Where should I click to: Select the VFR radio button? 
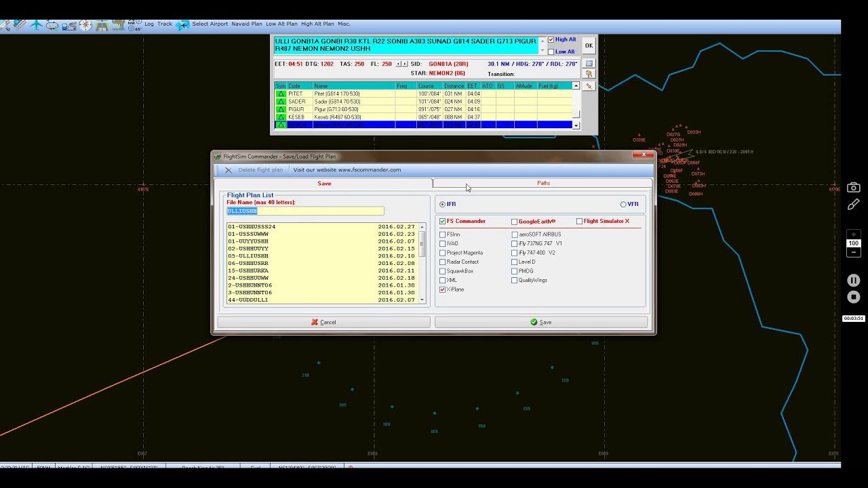pos(623,204)
